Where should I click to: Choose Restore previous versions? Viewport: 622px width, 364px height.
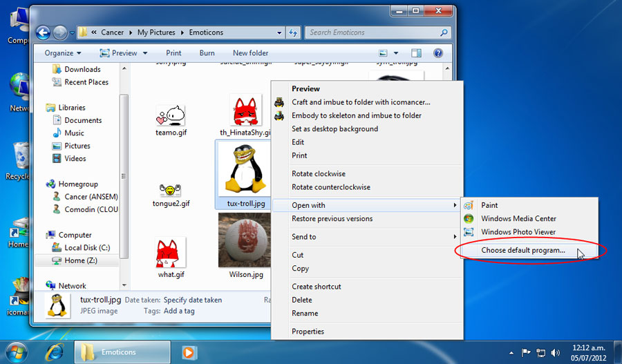(332, 219)
